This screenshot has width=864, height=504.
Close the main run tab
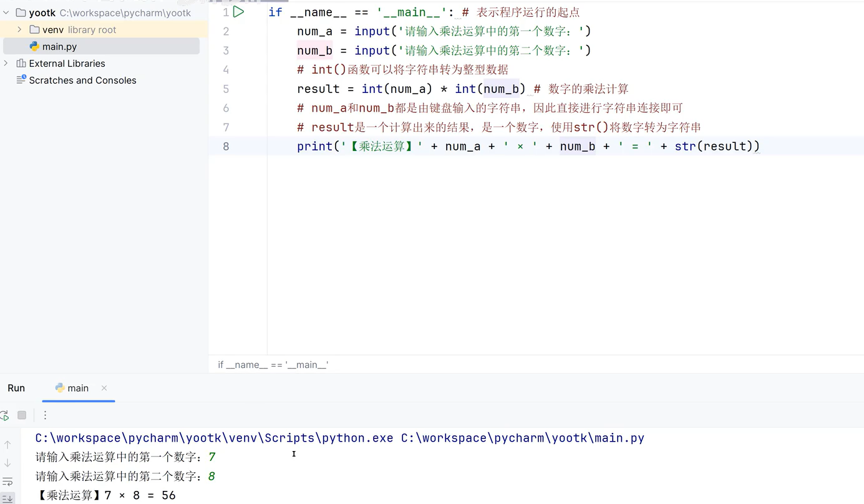click(104, 388)
